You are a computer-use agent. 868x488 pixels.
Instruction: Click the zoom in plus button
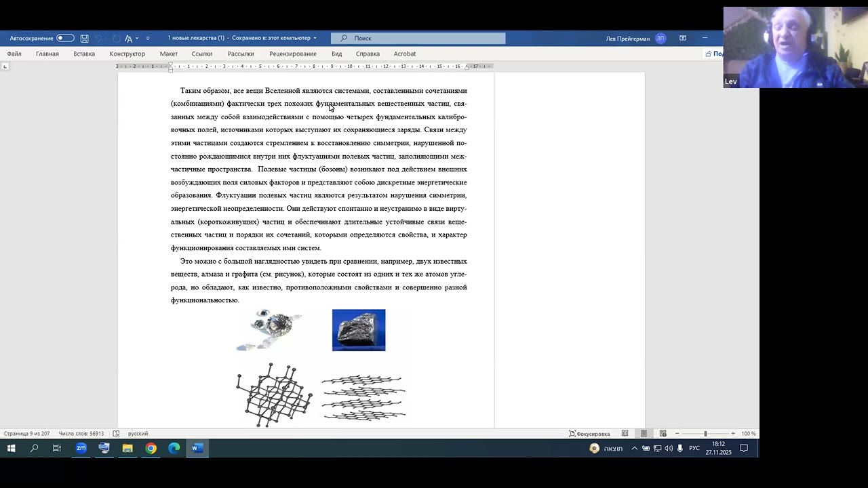tap(733, 434)
